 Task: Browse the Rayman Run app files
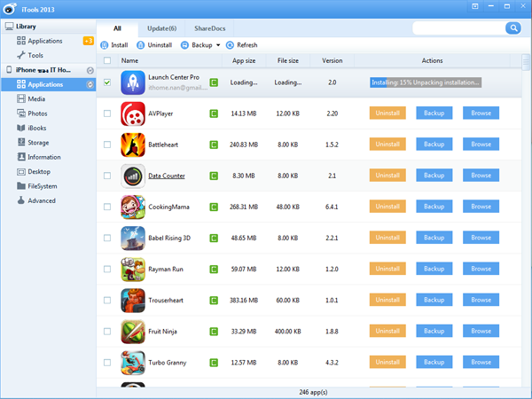[x=481, y=269]
